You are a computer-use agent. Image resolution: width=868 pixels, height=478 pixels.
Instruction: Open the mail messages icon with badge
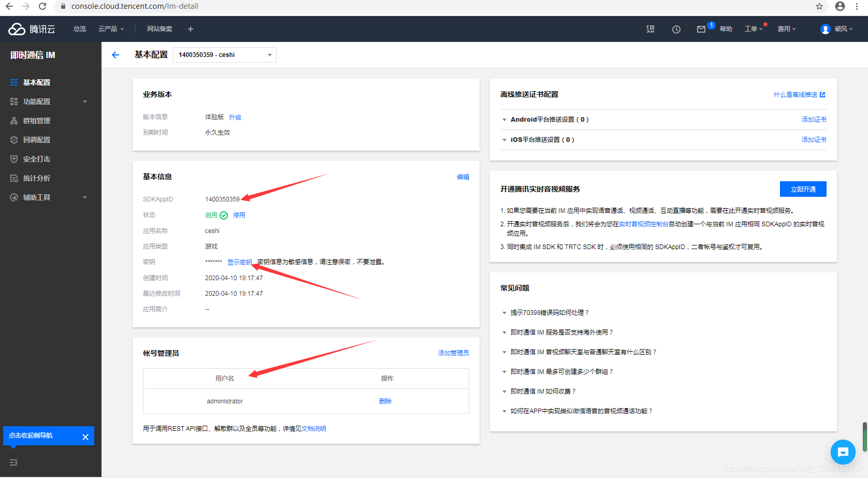[x=701, y=30]
